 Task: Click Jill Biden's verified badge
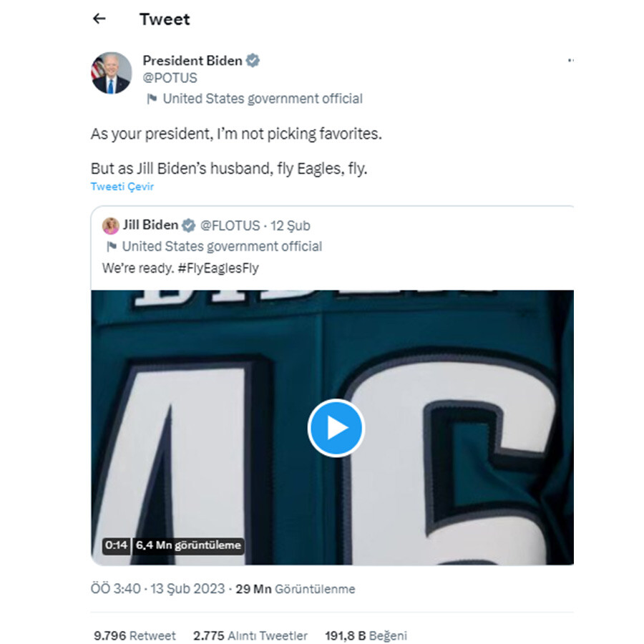tap(189, 225)
